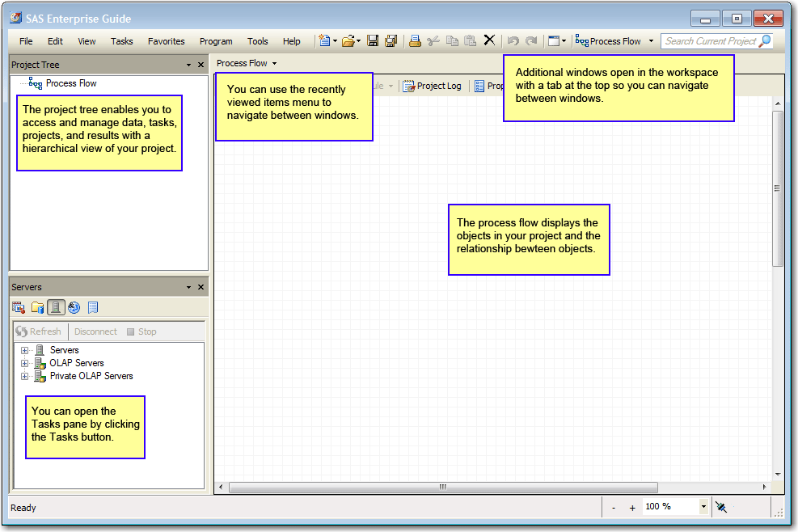Image resolution: width=798 pixels, height=532 pixels.
Task: Open the Tools menu
Action: click(x=257, y=41)
